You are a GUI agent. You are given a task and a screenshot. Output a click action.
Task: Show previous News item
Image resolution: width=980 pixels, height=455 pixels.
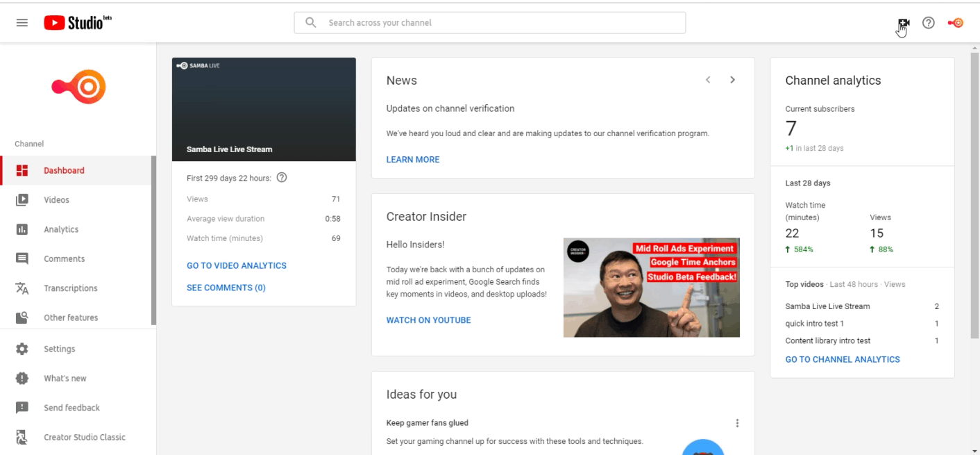tap(708, 80)
